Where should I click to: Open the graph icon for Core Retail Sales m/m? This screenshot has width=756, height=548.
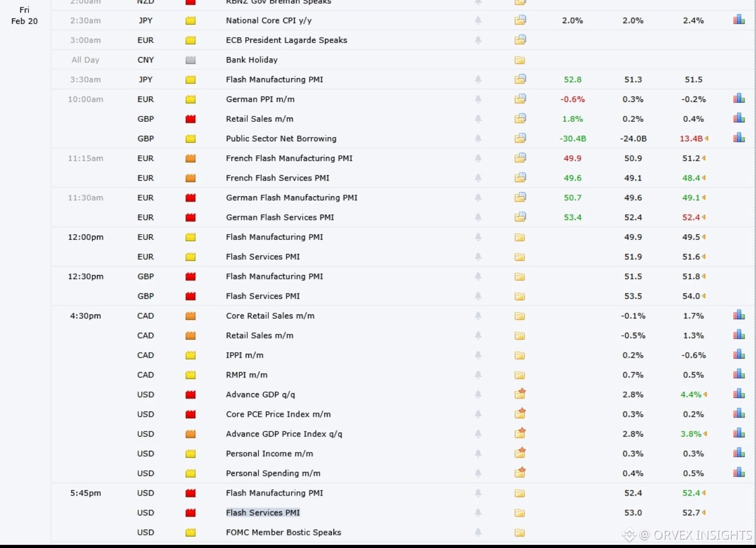(x=739, y=315)
